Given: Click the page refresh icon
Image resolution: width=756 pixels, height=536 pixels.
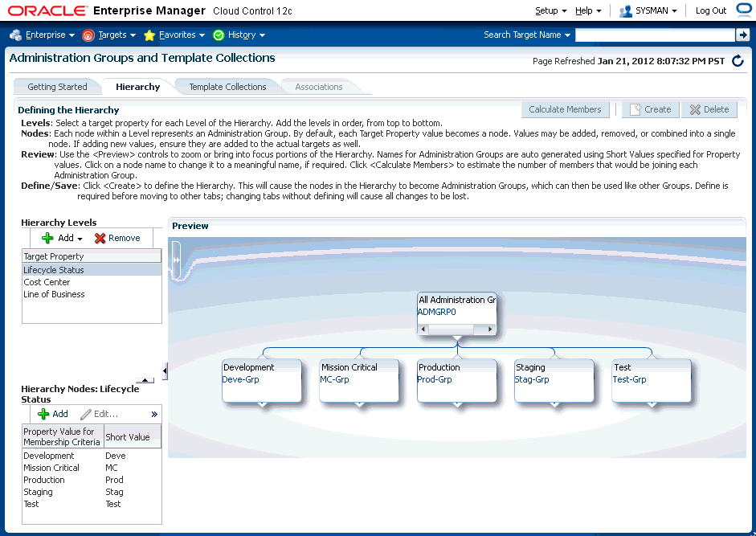Looking at the screenshot, I should pyautogui.click(x=738, y=61).
